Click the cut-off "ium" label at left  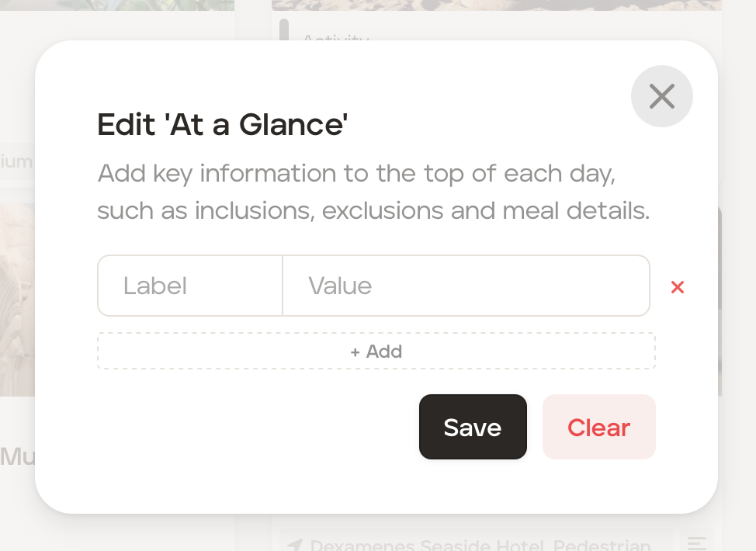click(x=16, y=161)
